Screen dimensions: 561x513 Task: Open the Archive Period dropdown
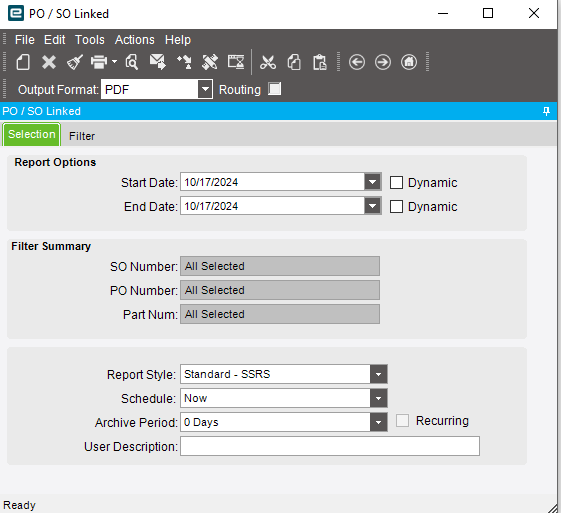[x=379, y=422]
